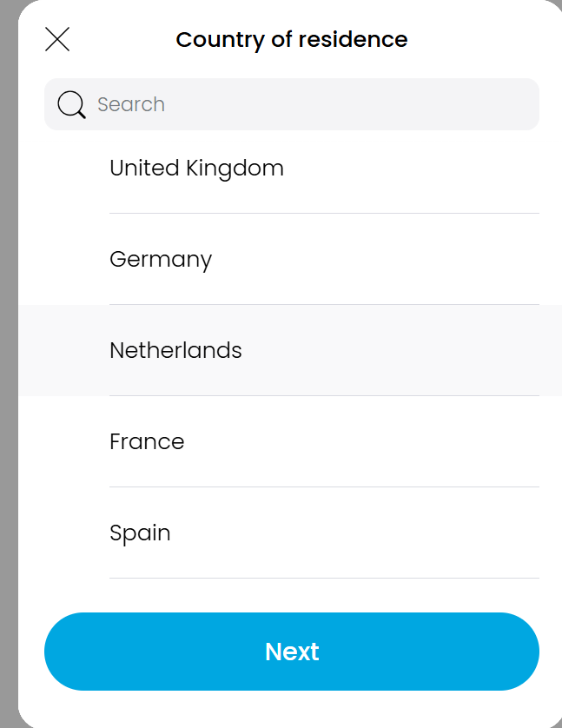Pick Netherlands from the list
Image resolution: width=562 pixels, height=728 pixels.
pyautogui.click(x=175, y=350)
